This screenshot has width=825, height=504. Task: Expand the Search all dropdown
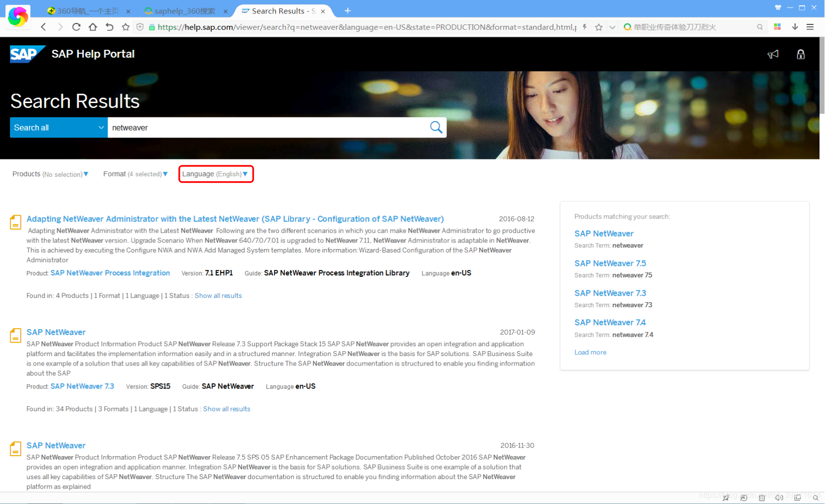(x=59, y=127)
